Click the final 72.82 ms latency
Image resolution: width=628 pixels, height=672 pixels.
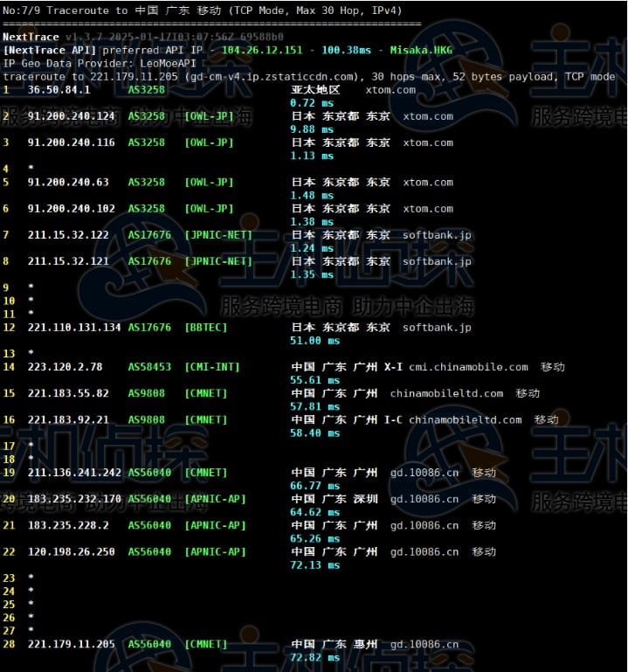coord(314,657)
